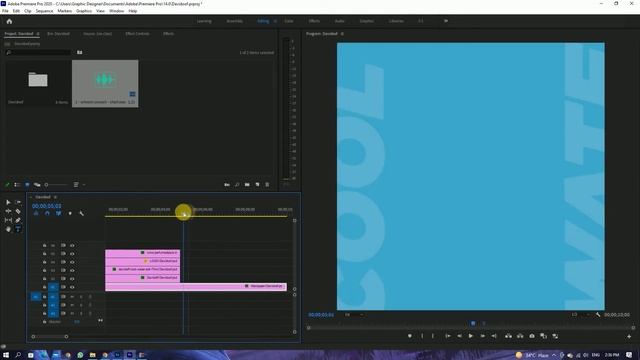
Task: Click the New Item icon in project panel
Action: click(257, 185)
